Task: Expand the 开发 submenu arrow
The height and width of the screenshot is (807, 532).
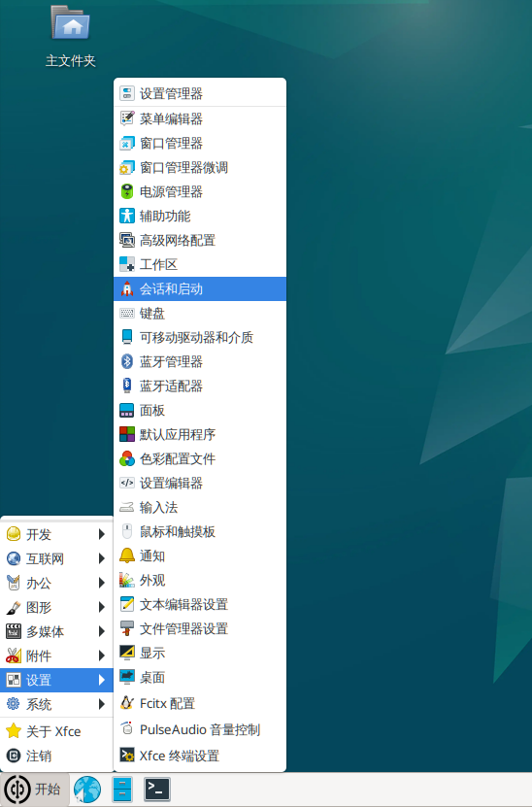Action: pos(102,534)
